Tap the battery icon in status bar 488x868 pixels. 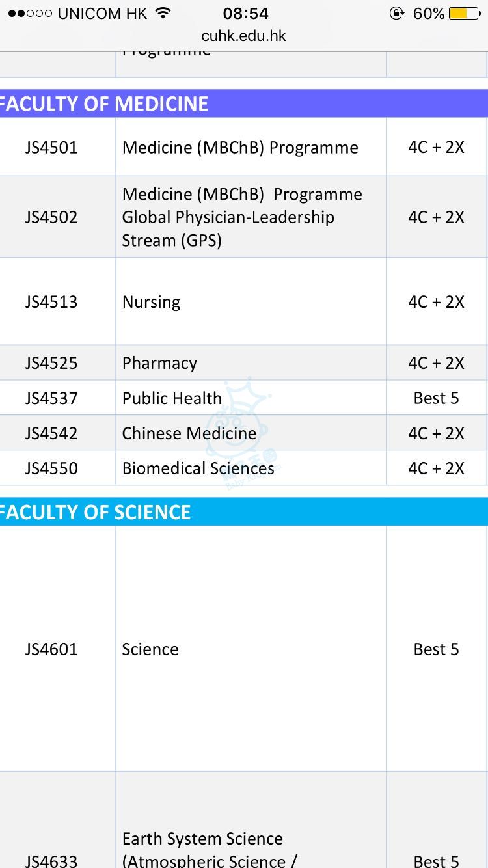(x=464, y=13)
